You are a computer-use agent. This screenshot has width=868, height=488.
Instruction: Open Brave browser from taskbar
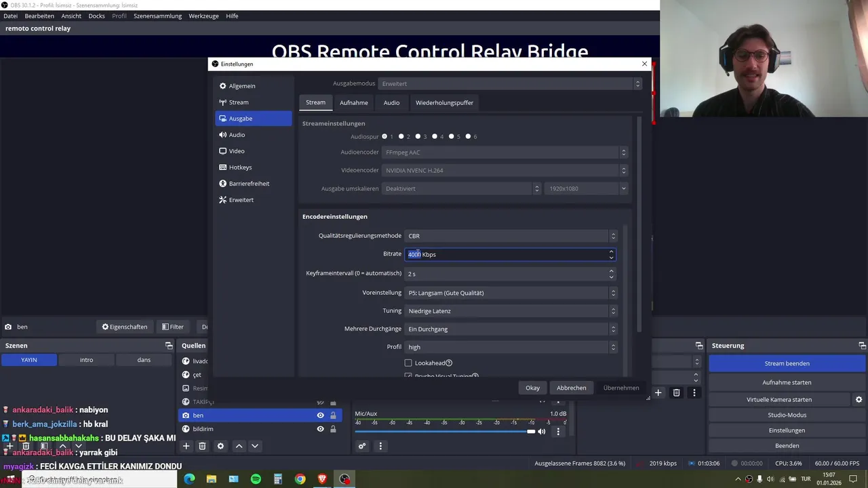pyautogui.click(x=322, y=479)
